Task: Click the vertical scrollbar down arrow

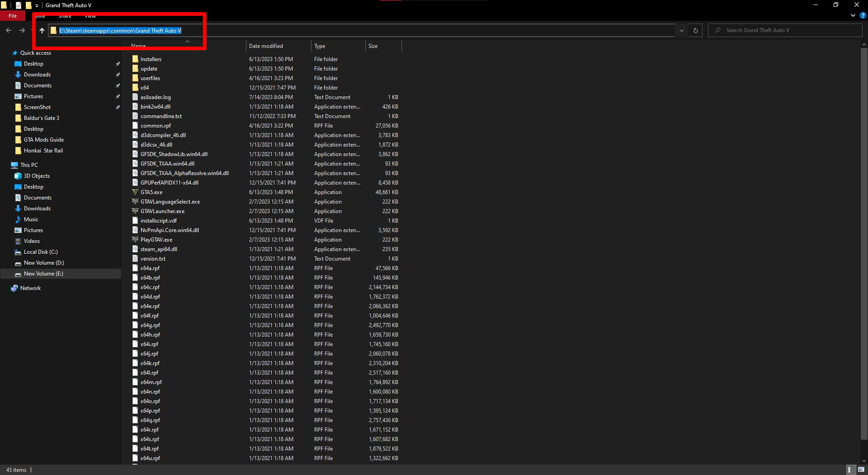Action: click(x=864, y=461)
